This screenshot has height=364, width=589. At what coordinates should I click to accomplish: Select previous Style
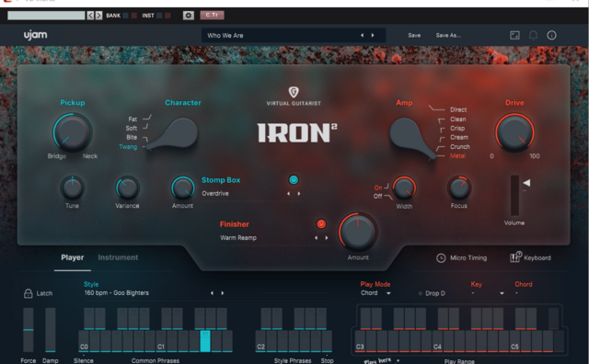[x=212, y=293]
